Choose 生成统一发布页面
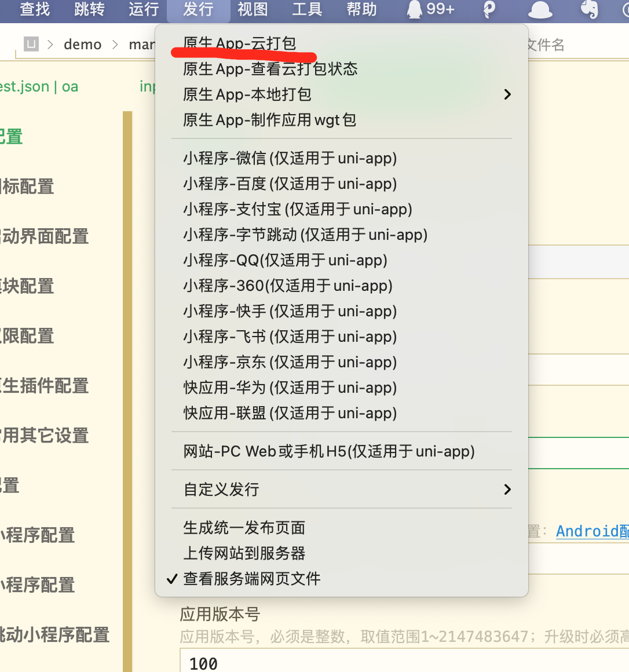 coord(342,528)
